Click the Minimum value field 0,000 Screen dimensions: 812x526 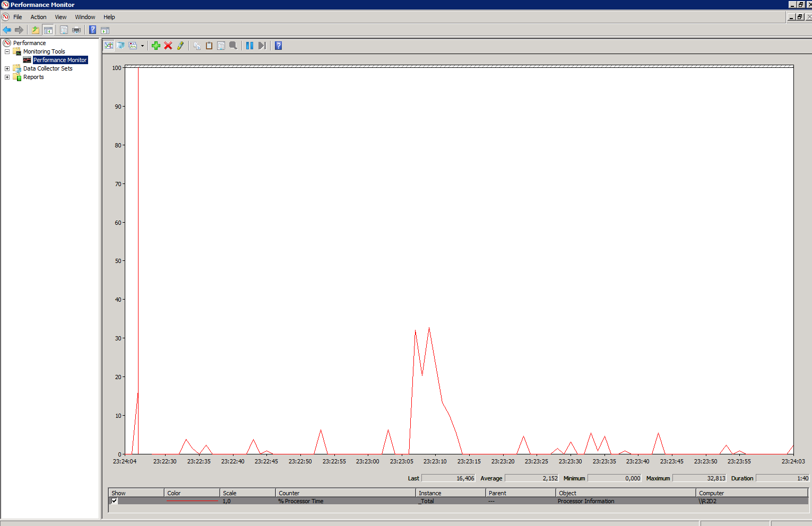615,478
